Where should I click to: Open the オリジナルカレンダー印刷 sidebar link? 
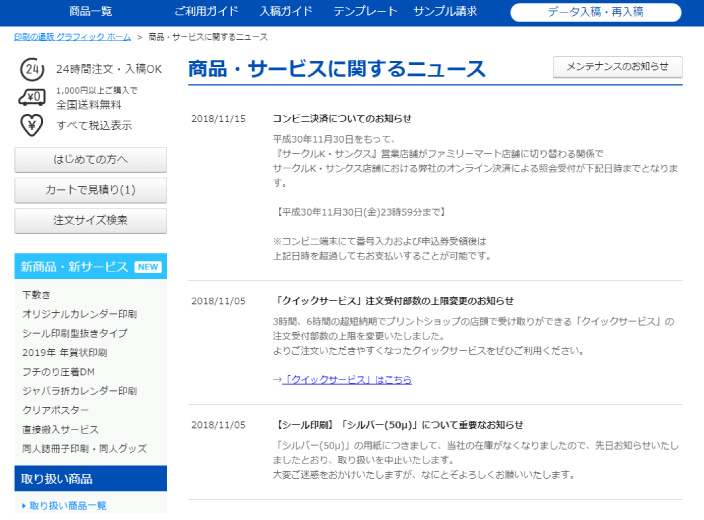(x=80, y=314)
